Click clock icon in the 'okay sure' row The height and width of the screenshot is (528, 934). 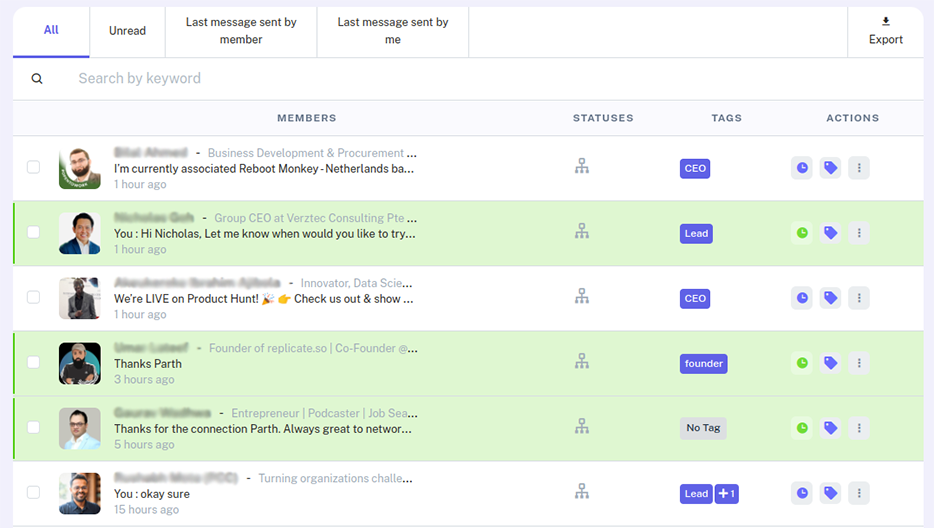(802, 493)
